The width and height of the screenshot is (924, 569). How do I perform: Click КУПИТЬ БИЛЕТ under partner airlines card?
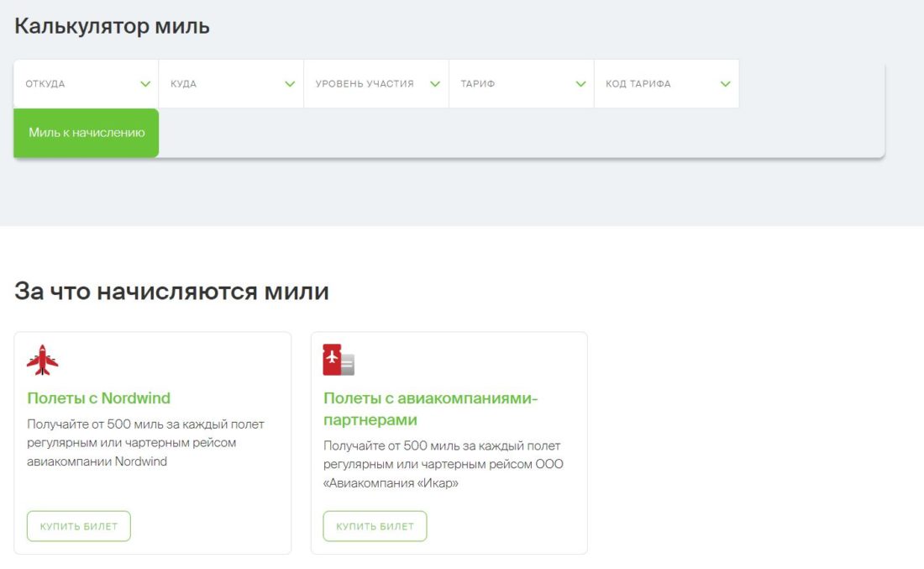(x=375, y=526)
